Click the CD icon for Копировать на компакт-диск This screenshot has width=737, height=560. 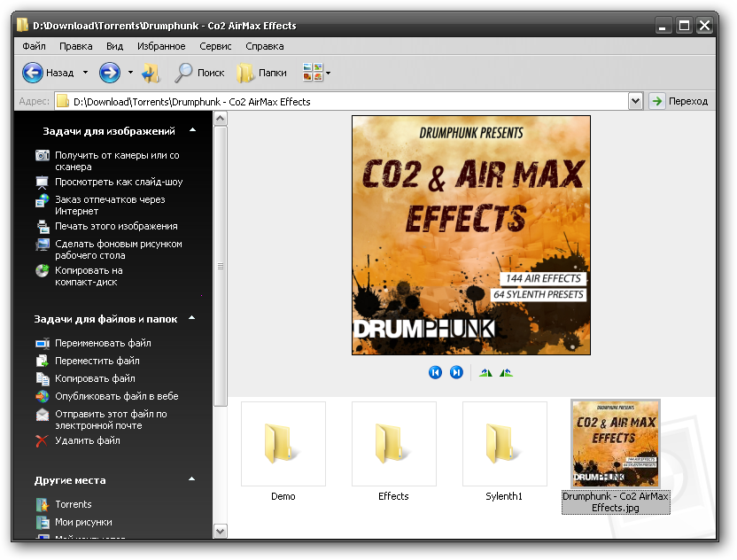point(43,270)
